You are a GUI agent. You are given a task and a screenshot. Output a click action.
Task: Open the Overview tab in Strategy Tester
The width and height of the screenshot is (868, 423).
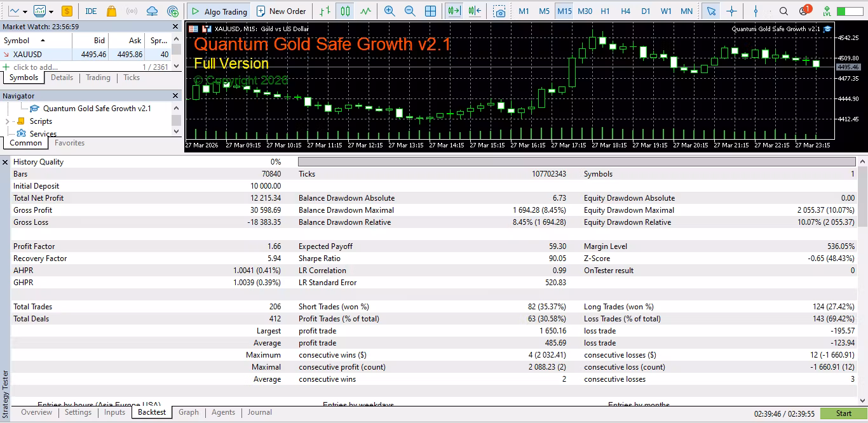click(x=37, y=412)
